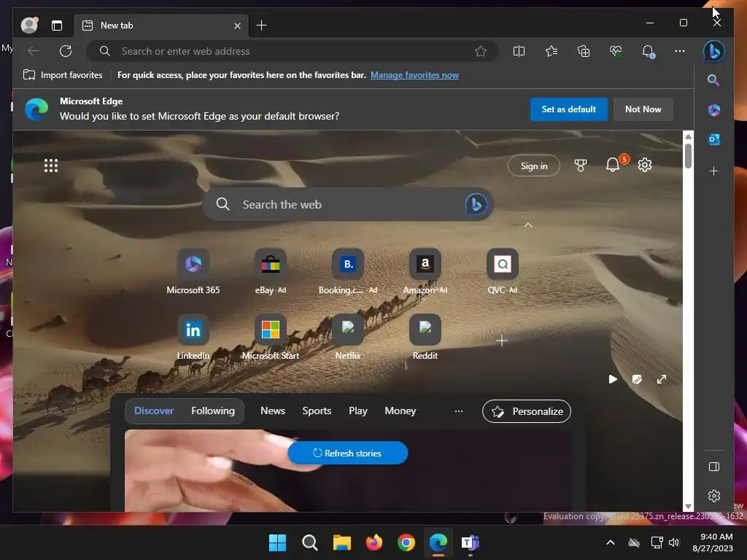Click Import favorites
747x560 pixels.
(63, 75)
